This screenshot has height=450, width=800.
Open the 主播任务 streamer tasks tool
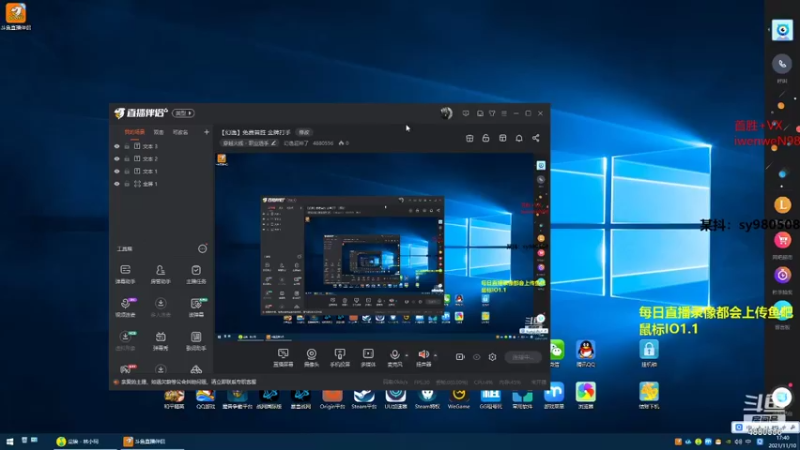click(x=196, y=274)
